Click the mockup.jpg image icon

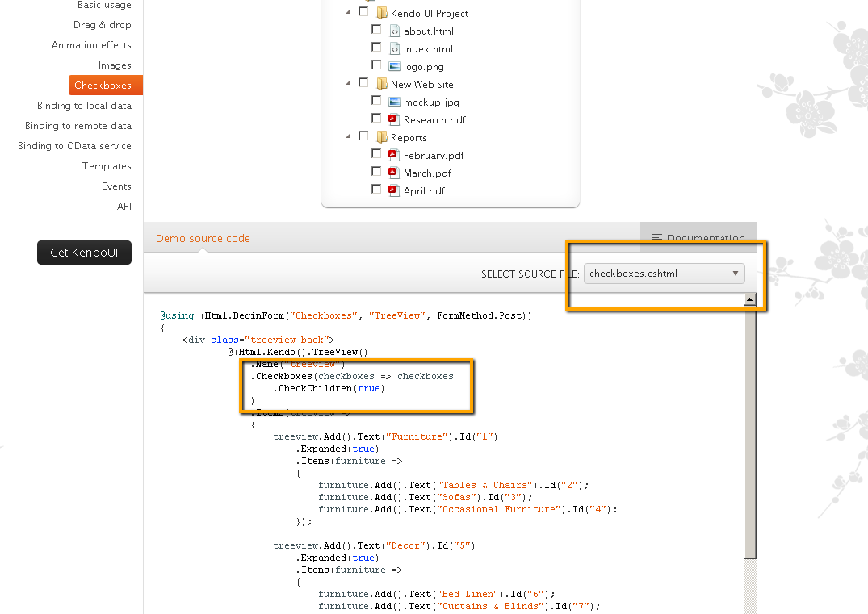[x=395, y=102]
